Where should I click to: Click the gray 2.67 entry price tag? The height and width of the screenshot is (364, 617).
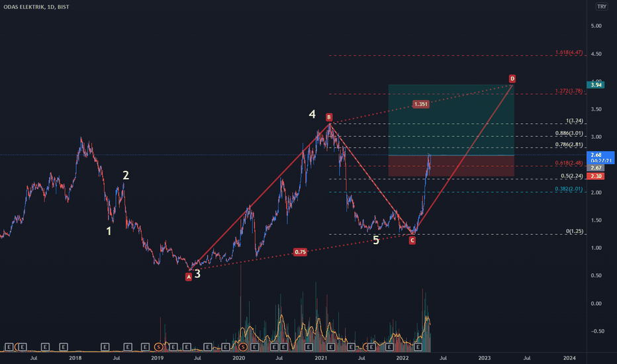click(596, 168)
